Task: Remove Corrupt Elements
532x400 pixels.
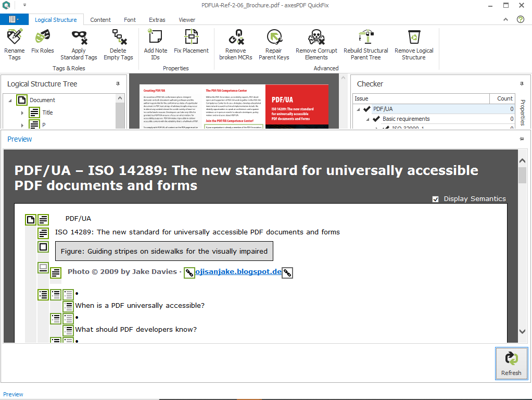Action: tap(316, 45)
